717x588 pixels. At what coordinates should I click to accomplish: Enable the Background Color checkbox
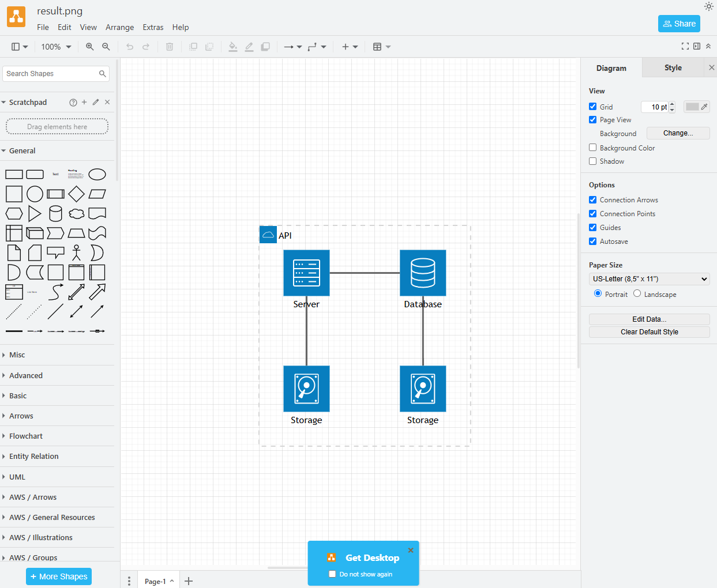(592, 148)
